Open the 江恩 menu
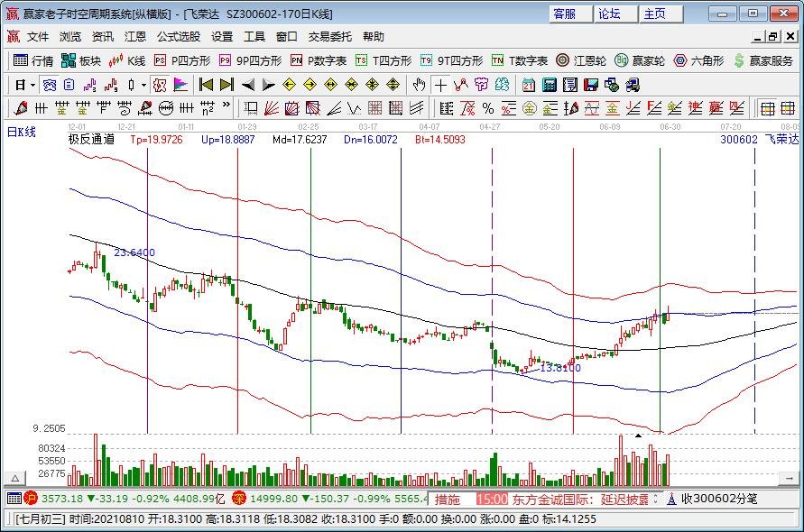804x532 pixels. coord(135,37)
